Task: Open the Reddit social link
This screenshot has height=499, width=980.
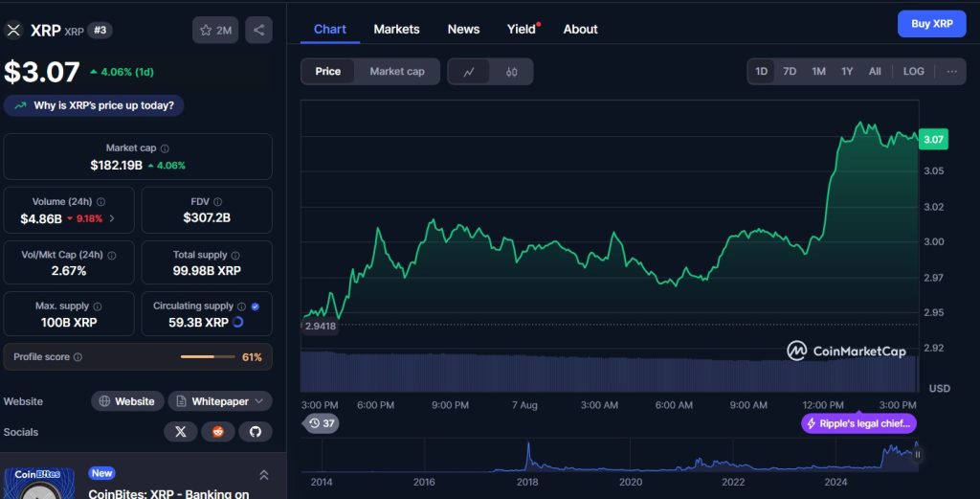Action: tap(217, 432)
